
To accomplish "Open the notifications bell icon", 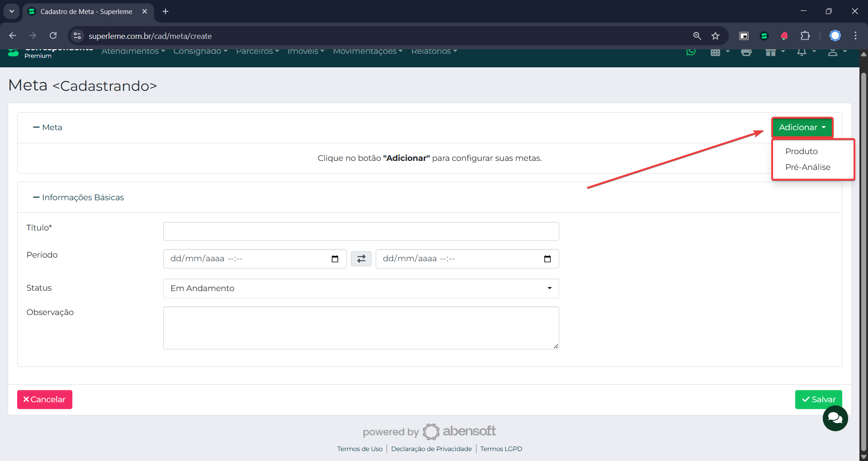I will point(802,52).
